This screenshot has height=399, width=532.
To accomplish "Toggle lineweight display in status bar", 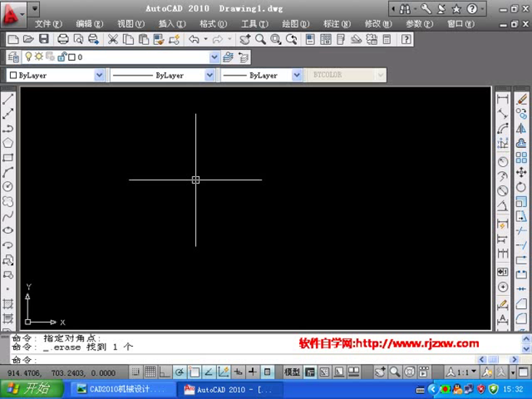I will tap(253, 372).
